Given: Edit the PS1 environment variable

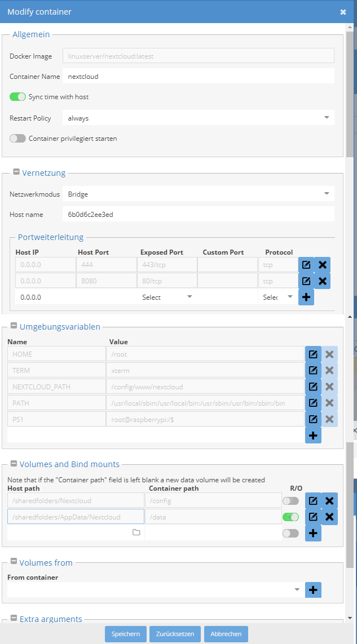Looking at the screenshot, I should pos(313,419).
